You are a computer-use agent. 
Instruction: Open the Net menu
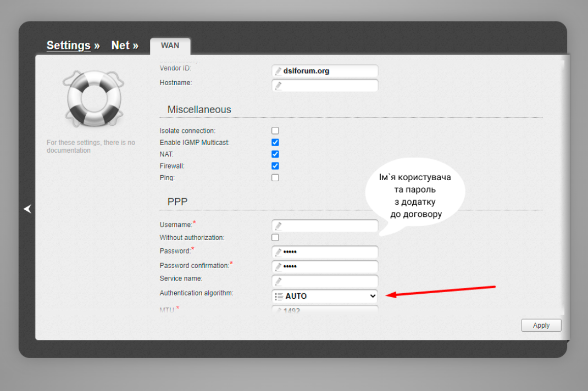coord(120,45)
